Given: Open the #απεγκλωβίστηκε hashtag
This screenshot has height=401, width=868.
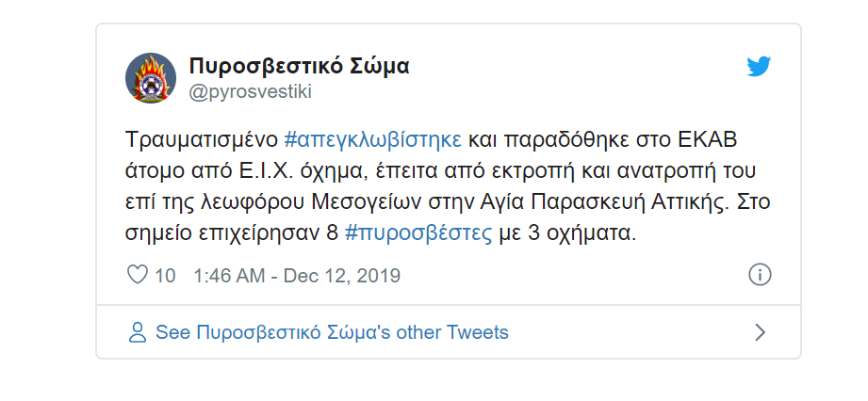Looking at the screenshot, I should pyautogui.click(x=372, y=140).
